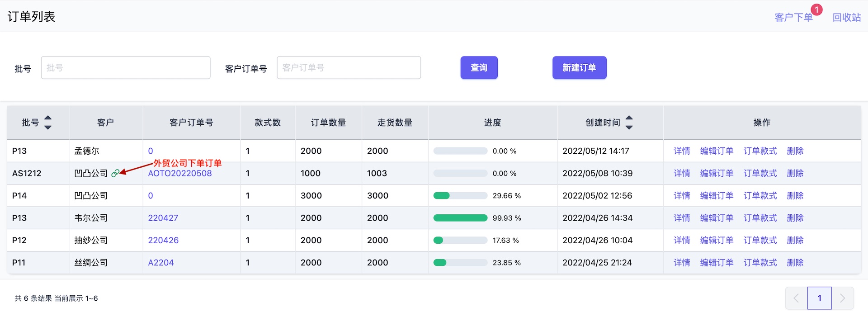Click the 查询 button
This screenshot has width=868, height=312.
(479, 68)
